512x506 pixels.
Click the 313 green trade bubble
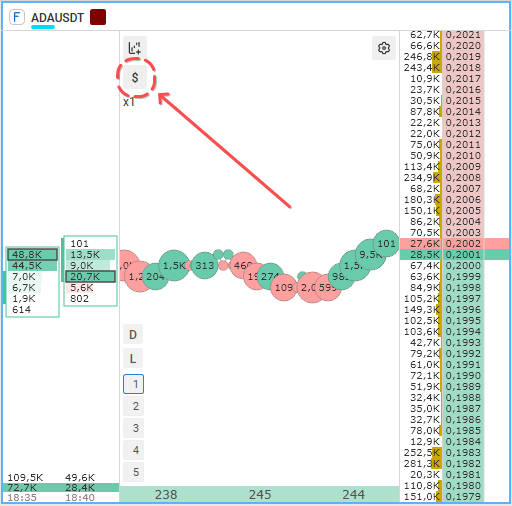point(205,265)
